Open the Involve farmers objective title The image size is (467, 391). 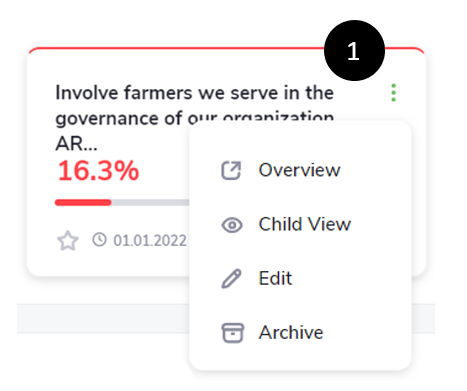194,105
